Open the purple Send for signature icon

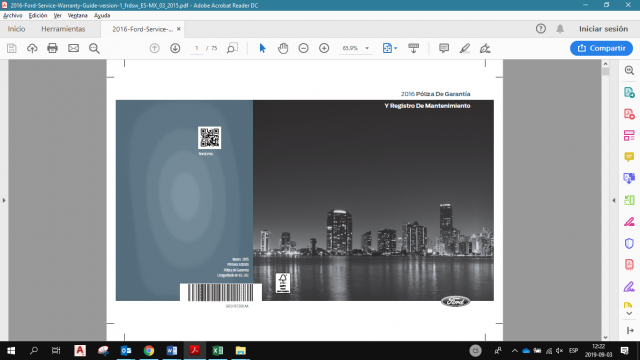click(629, 287)
